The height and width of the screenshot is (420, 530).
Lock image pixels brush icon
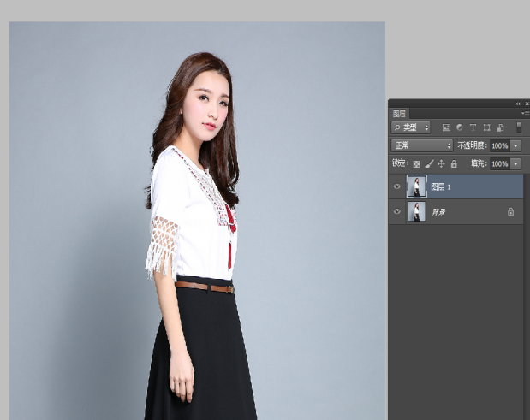click(429, 163)
